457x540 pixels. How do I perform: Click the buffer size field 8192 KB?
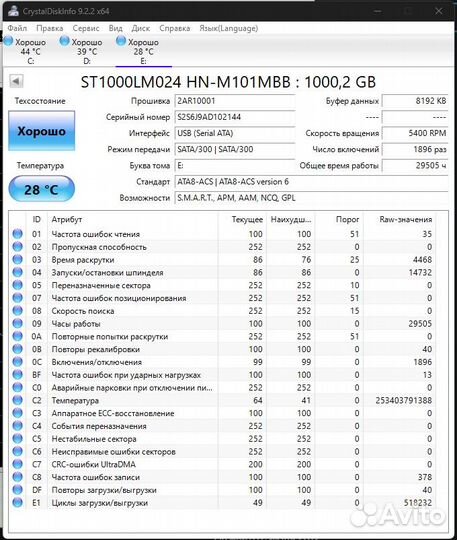tap(415, 101)
